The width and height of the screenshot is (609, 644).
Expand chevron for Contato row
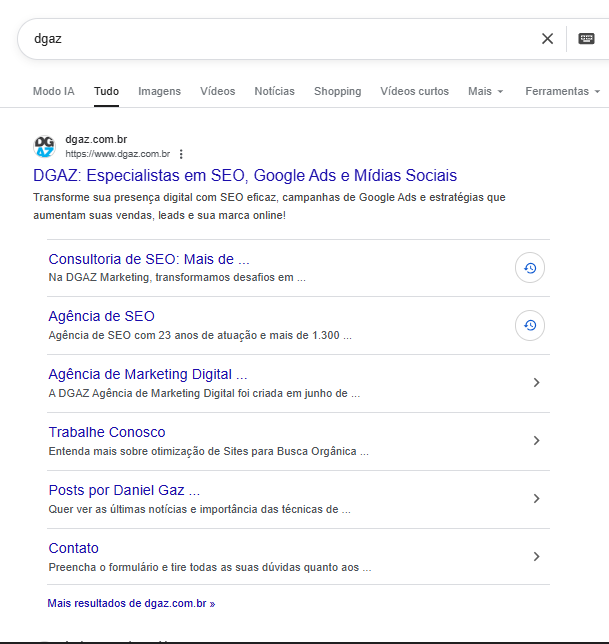pyautogui.click(x=536, y=557)
